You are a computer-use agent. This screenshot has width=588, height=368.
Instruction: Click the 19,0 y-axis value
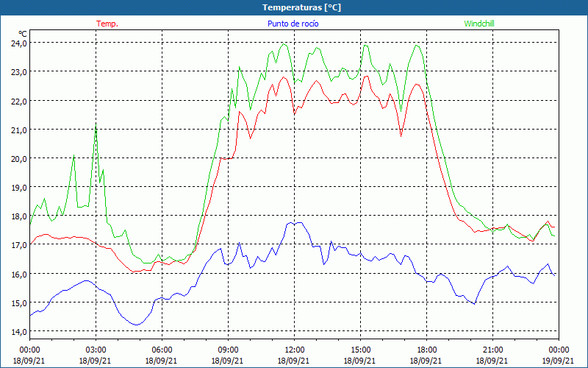click(x=19, y=187)
